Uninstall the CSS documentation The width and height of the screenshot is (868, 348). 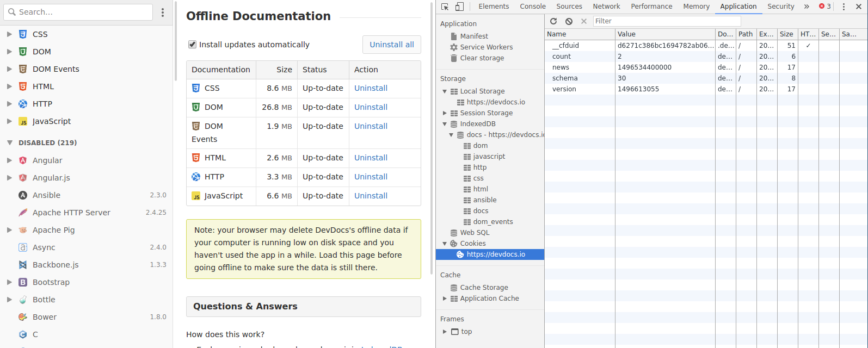click(371, 88)
